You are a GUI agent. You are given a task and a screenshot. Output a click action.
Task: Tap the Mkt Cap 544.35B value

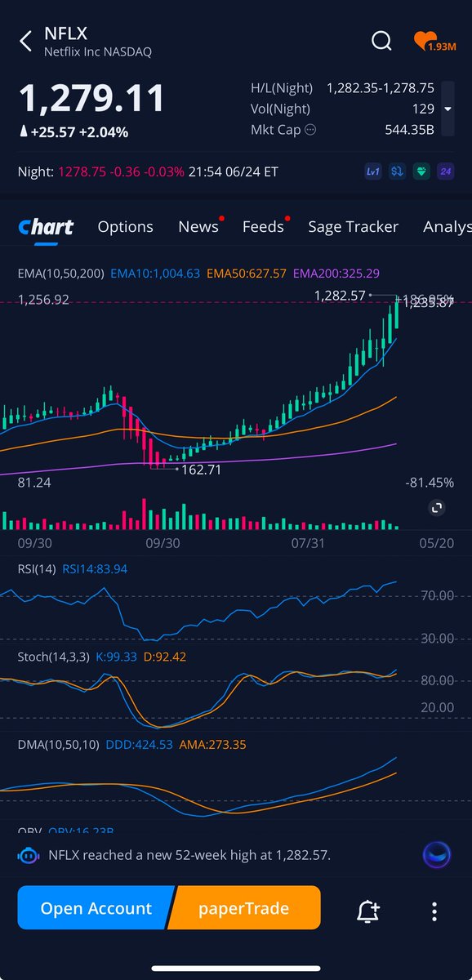pyautogui.click(x=410, y=130)
